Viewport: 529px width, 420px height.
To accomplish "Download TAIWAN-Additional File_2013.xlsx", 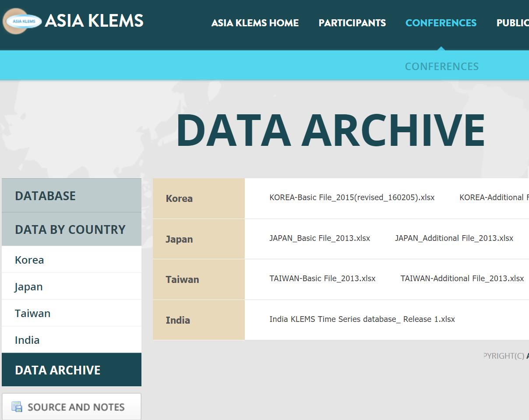I will click(462, 279).
